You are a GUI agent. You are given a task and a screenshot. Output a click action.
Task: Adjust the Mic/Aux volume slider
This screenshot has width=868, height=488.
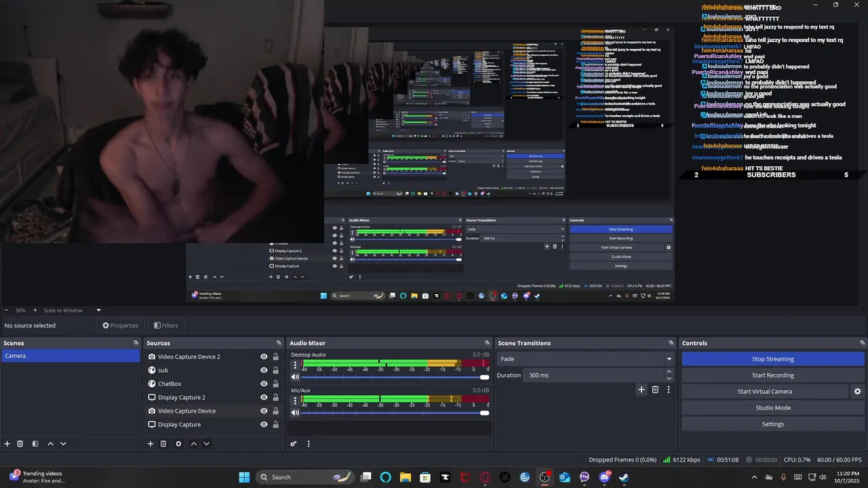(395, 412)
